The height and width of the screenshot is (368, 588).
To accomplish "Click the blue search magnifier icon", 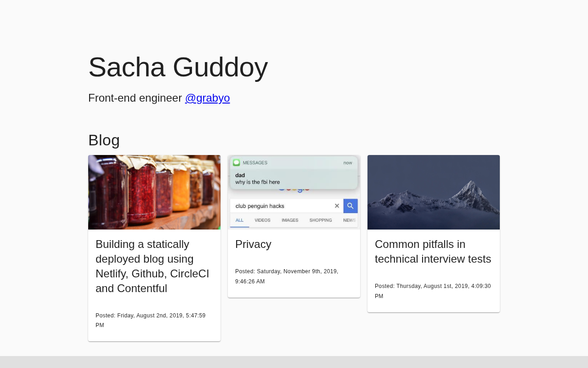I will point(351,206).
